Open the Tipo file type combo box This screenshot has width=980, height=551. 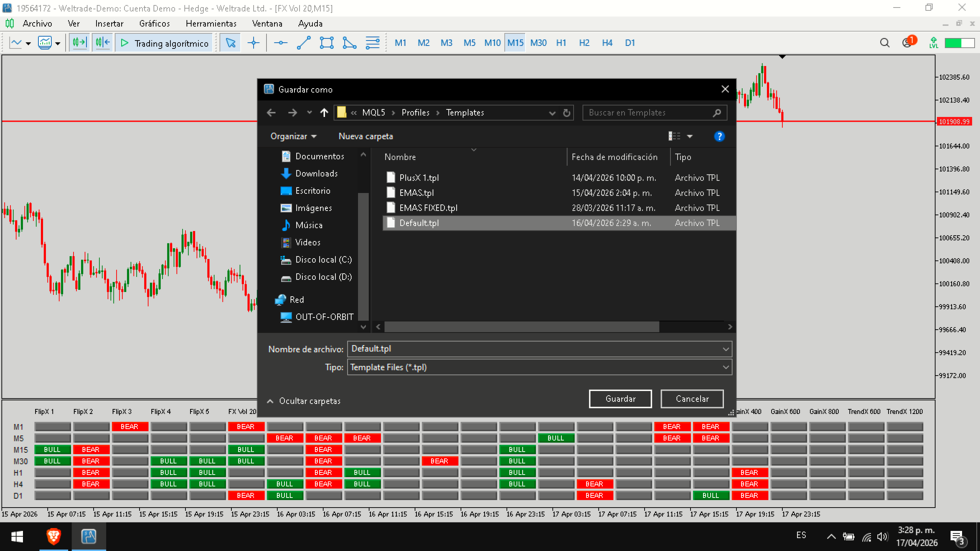tap(539, 367)
